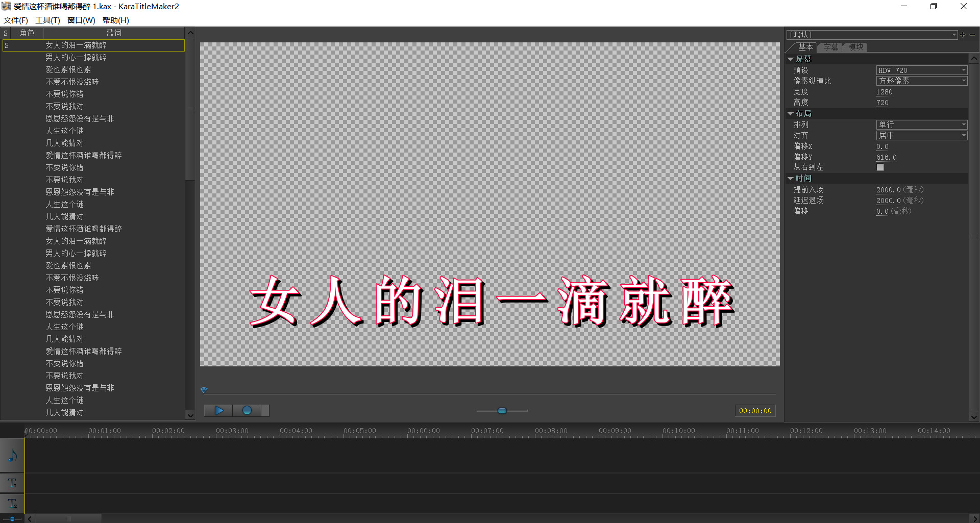
Task: Select lyric row 男人的心一揉就碎
Action: (x=93, y=58)
